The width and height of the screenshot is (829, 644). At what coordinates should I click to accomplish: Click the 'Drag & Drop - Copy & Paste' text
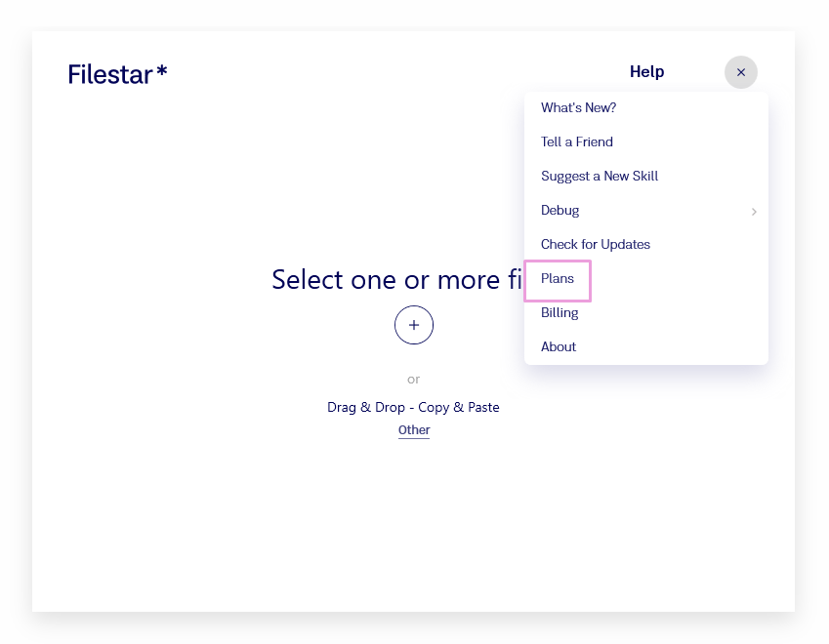click(413, 407)
